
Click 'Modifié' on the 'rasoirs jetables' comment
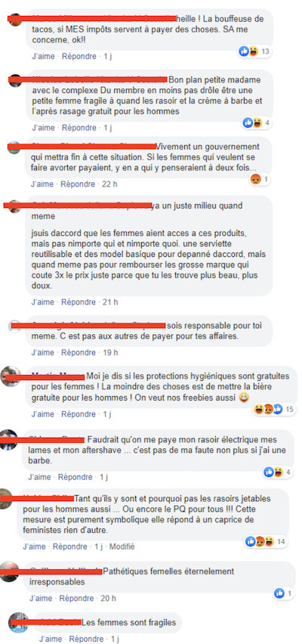(x=122, y=546)
